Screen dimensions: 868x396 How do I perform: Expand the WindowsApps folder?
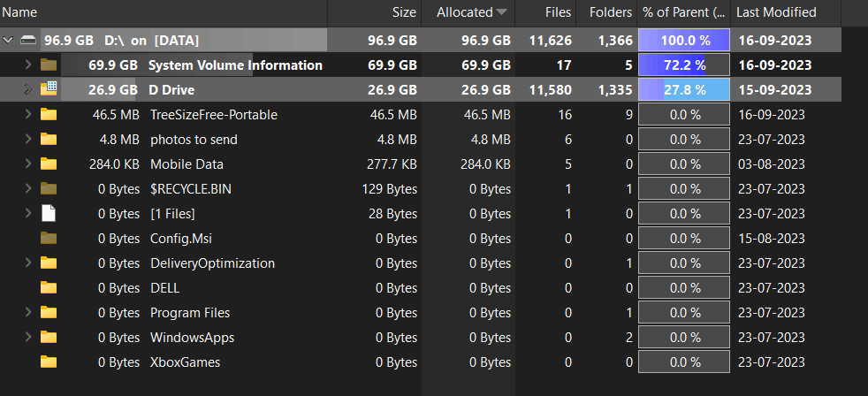click(28, 338)
